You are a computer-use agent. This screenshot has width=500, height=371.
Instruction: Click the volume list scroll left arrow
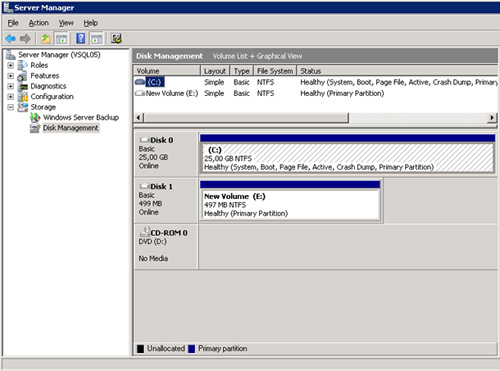(139, 118)
